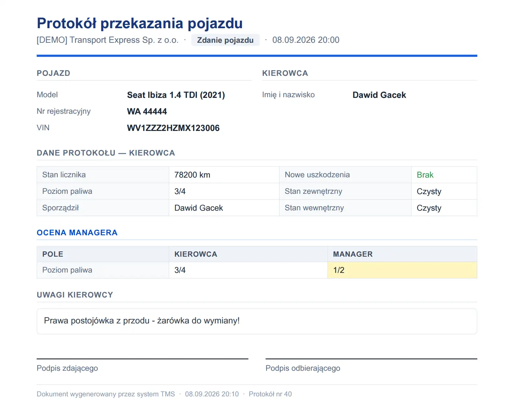This screenshot has width=514, height=420.
Task: Click footer text 'Dokument wygenerowany przez system TMS'
Action: click(106, 394)
